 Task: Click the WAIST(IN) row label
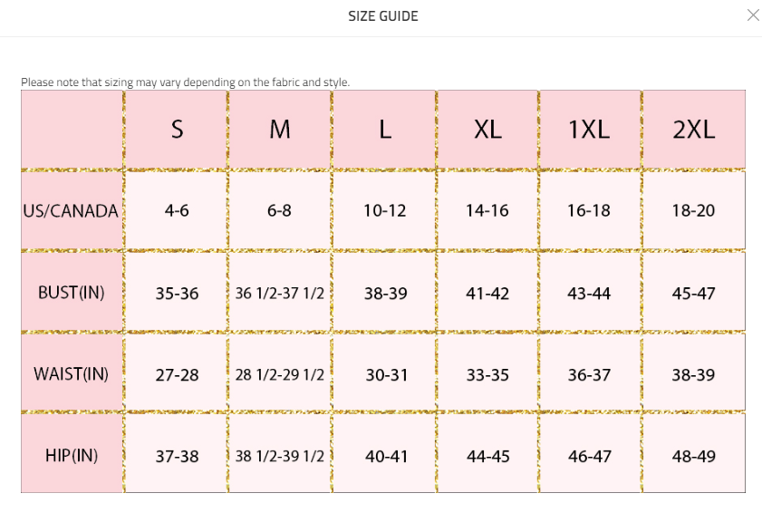(71, 374)
